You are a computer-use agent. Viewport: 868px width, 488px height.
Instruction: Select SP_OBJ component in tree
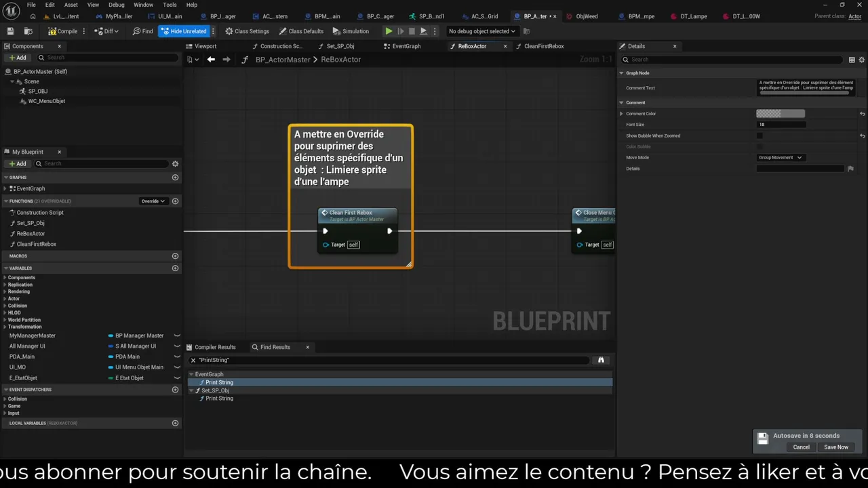[x=38, y=91]
